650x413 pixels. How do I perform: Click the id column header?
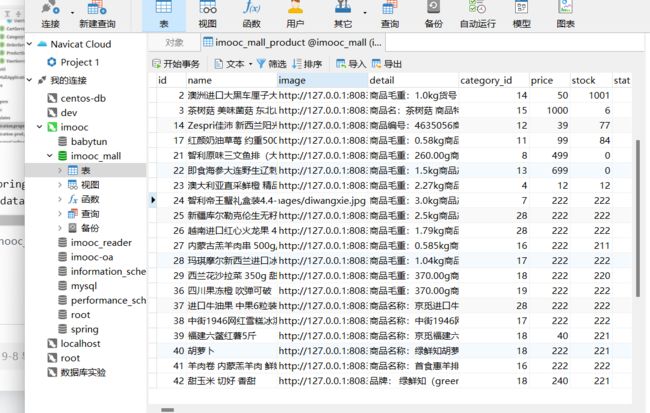point(171,80)
